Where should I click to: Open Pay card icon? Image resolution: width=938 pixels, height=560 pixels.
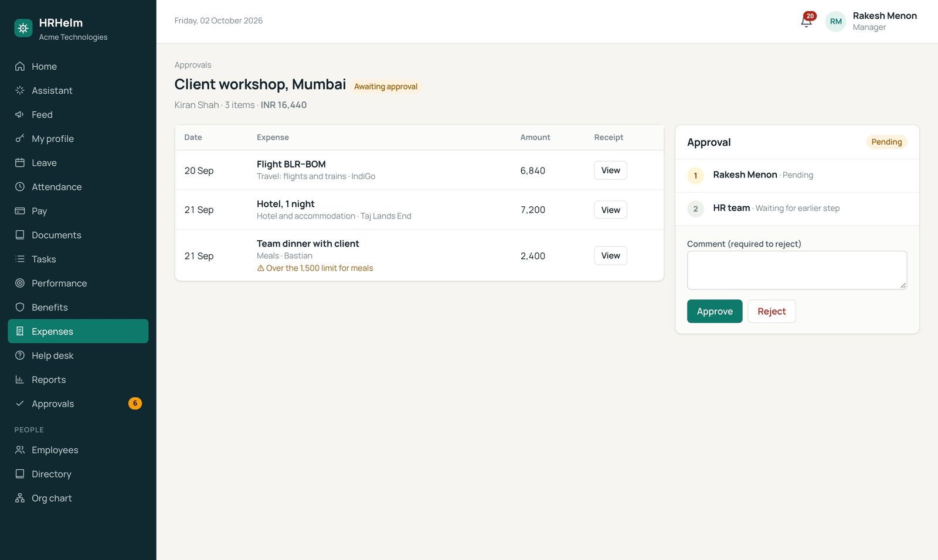click(20, 210)
